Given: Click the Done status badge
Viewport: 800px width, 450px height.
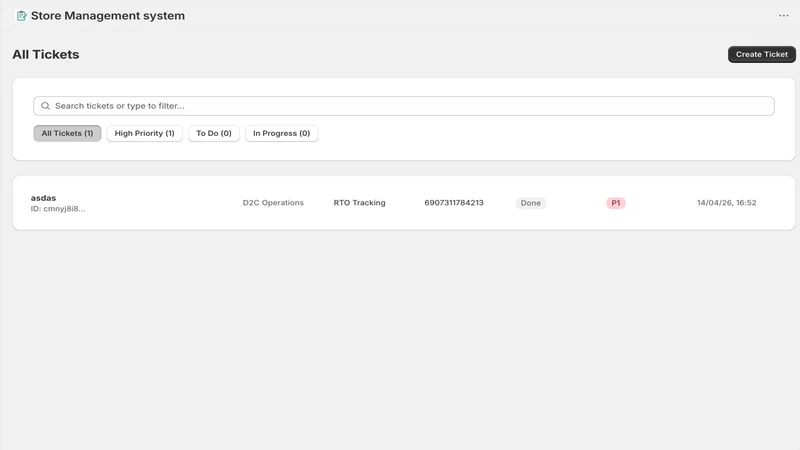Looking at the screenshot, I should (531, 203).
